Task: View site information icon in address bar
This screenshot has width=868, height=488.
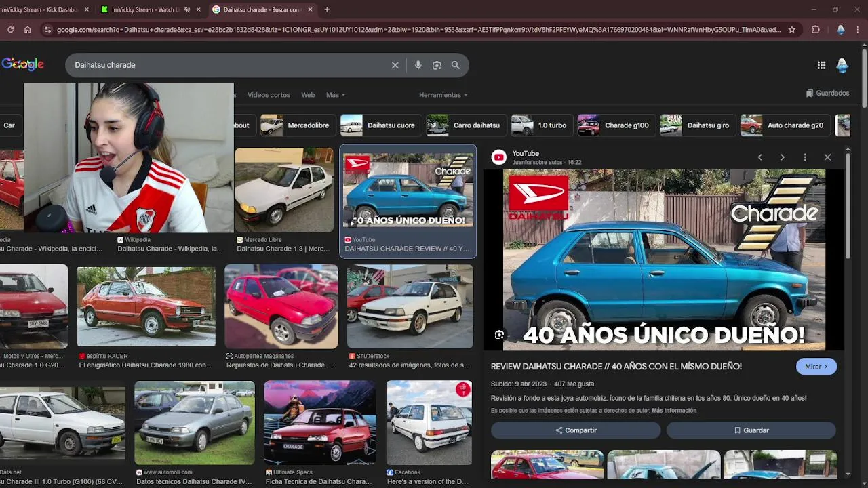Action: 47,30
